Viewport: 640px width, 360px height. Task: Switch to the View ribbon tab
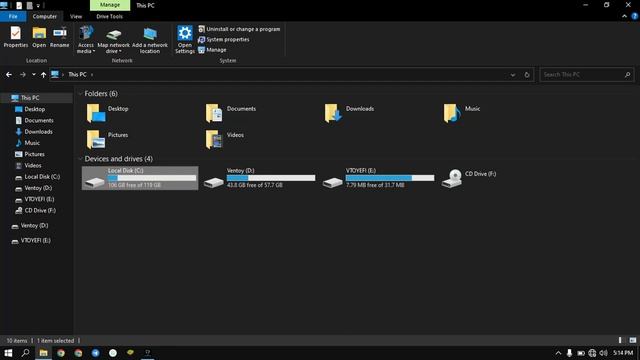76,16
